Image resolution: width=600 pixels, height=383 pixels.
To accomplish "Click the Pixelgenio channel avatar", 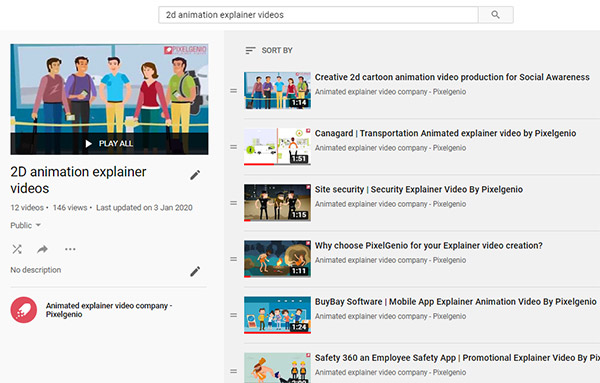I will (24, 310).
